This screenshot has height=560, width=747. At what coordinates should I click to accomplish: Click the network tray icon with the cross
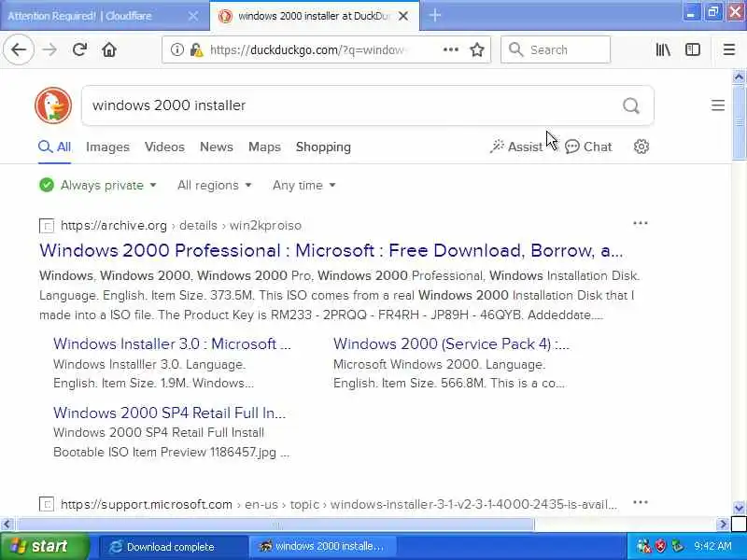pyautogui.click(x=643, y=546)
